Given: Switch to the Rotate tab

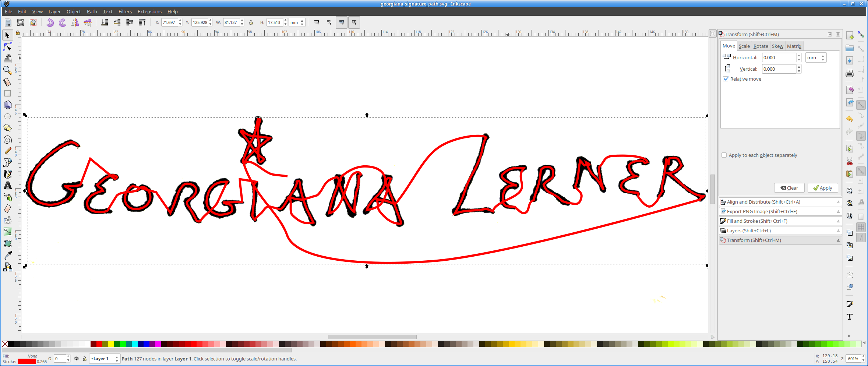Looking at the screenshot, I should [x=761, y=46].
